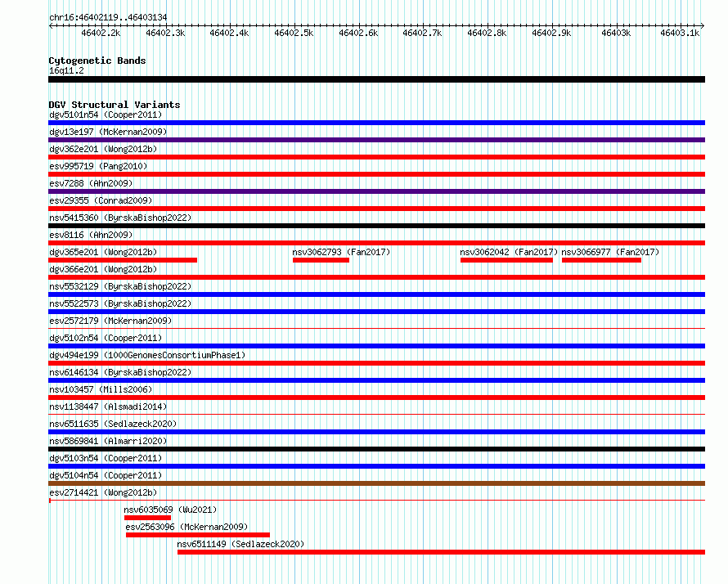Click the nsv3062042 (Fan2017) label
This screenshot has height=584, width=728.
click(509, 252)
